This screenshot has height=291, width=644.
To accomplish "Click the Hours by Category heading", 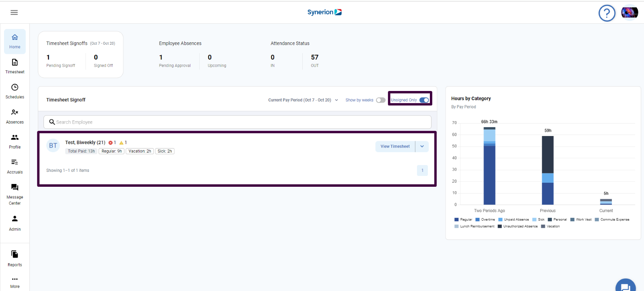I will click(471, 99).
